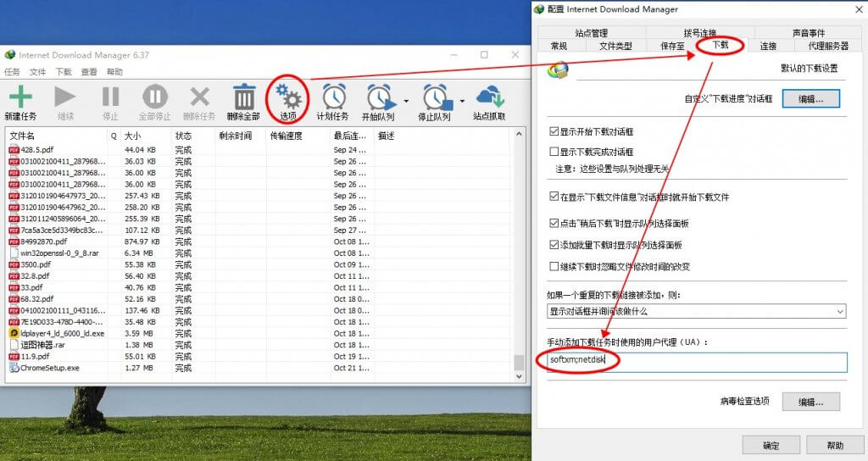This screenshot has width=868, height=461.
Task: Select the 33.pdf file icon
Action: click(14, 287)
